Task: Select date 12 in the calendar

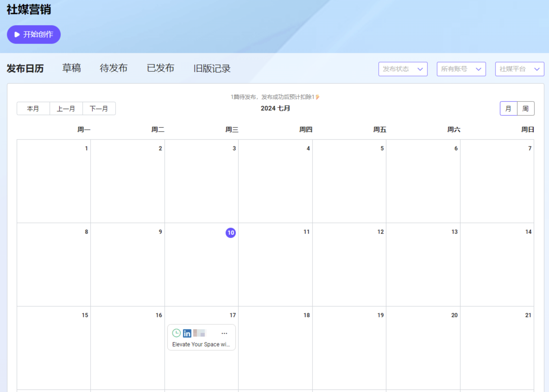Action: click(x=381, y=232)
